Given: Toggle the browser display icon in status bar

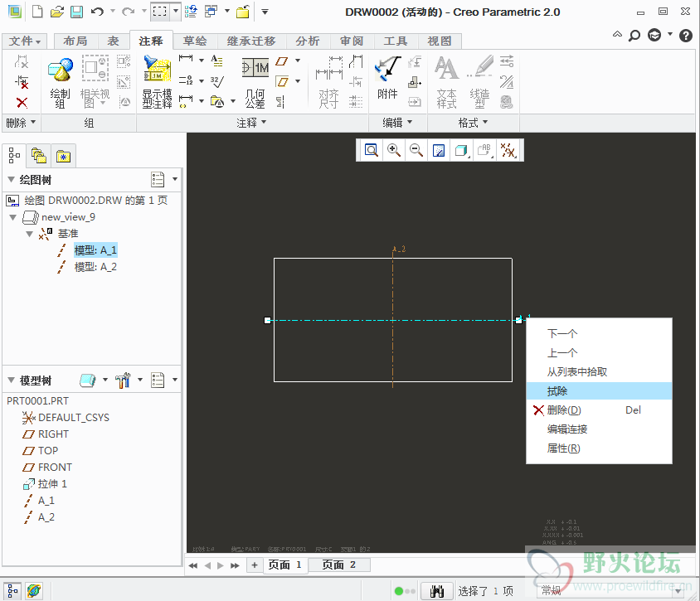Looking at the screenshot, I should [34, 591].
